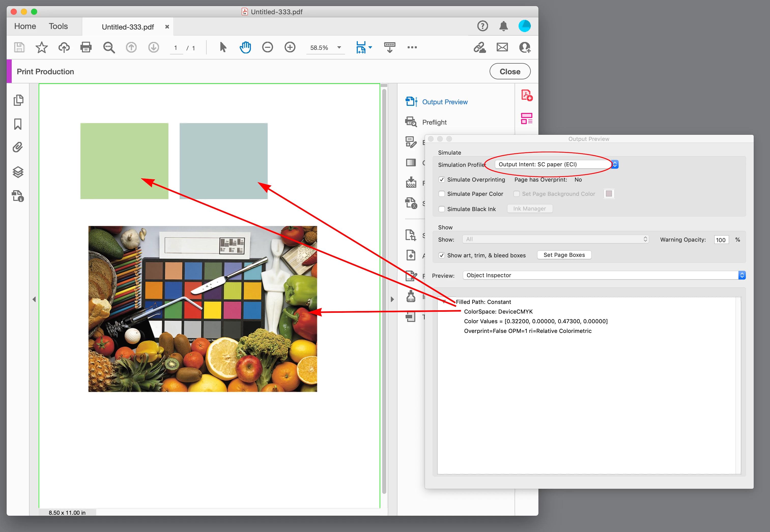Click the Notifications bell icon
Viewport: 770px width, 532px height.
click(504, 26)
